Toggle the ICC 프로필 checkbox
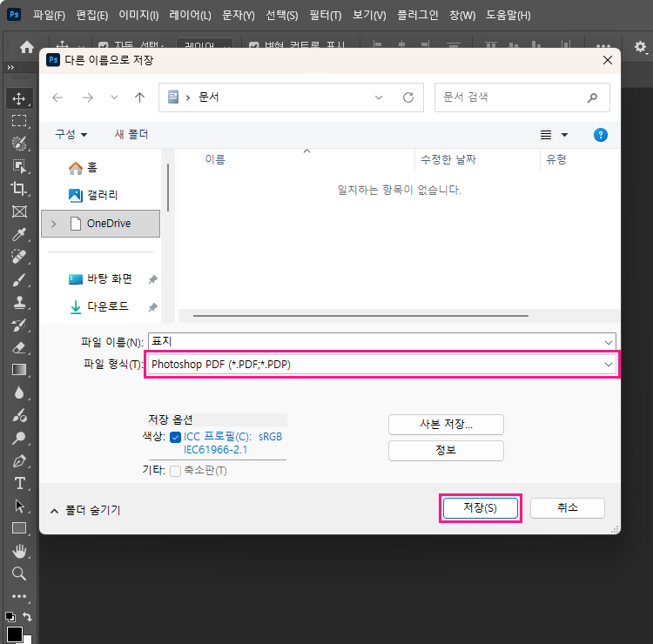The image size is (653, 644). pyautogui.click(x=176, y=437)
